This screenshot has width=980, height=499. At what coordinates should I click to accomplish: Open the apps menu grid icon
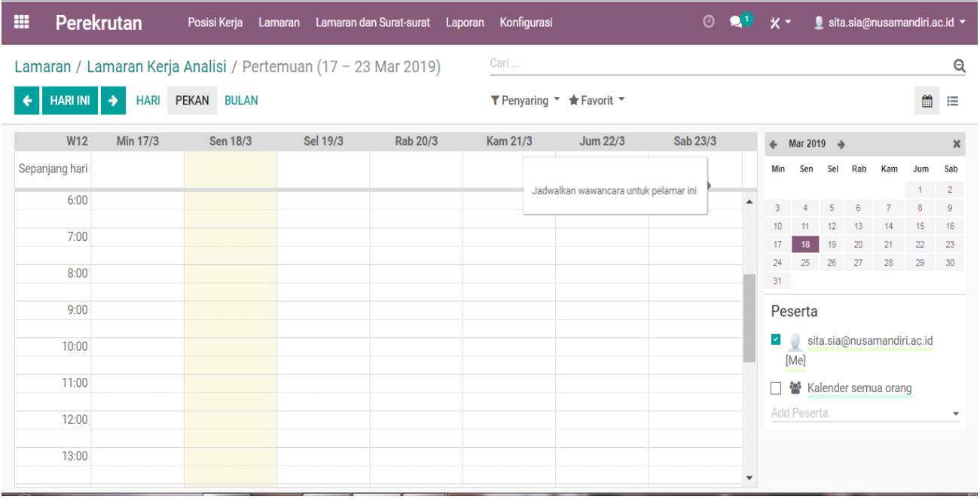click(x=20, y=22)
